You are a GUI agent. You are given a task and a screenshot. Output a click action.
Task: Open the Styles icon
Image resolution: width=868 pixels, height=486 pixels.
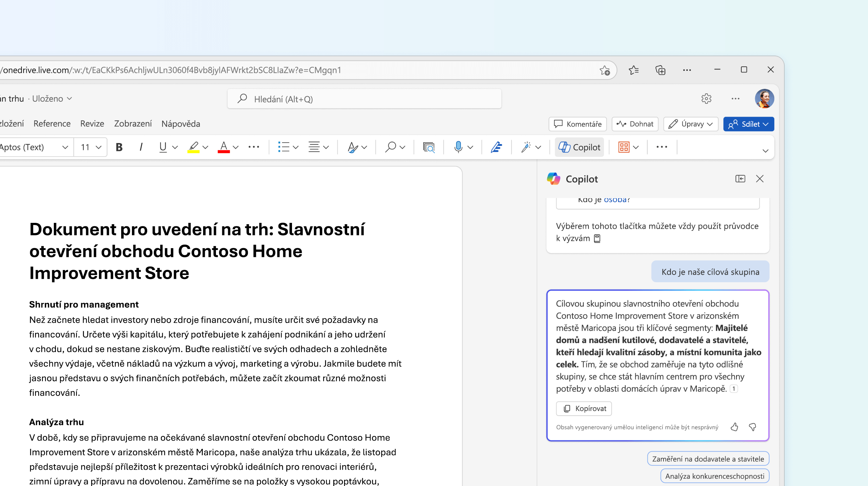(x=353, y=147)
